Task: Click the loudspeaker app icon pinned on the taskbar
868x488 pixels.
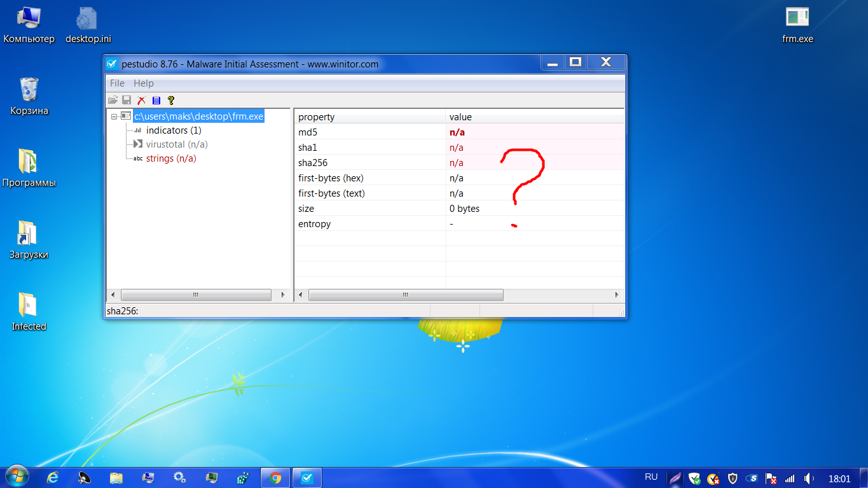Action: coord(85,477)
